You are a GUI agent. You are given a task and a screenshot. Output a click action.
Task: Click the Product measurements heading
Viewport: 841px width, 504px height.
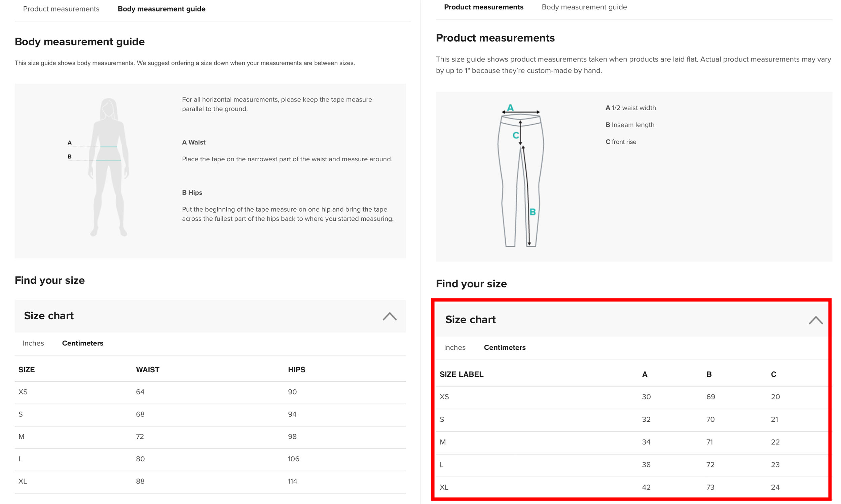click(x=495, y=37)
